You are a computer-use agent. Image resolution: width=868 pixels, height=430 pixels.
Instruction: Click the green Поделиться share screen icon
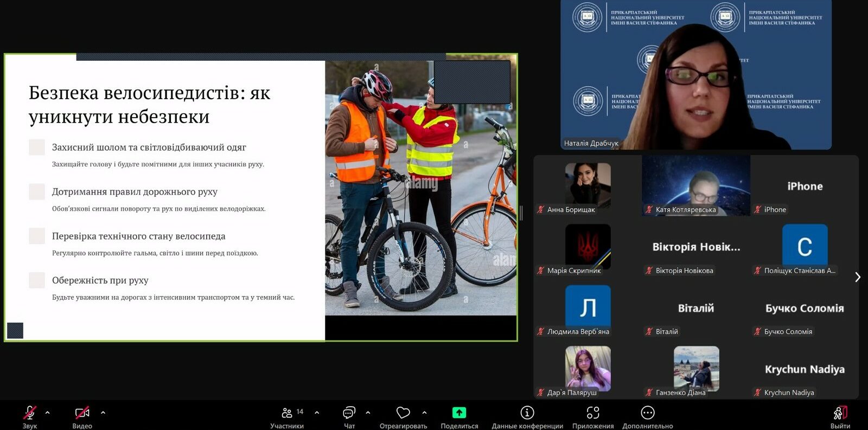[x=459, y=413]
